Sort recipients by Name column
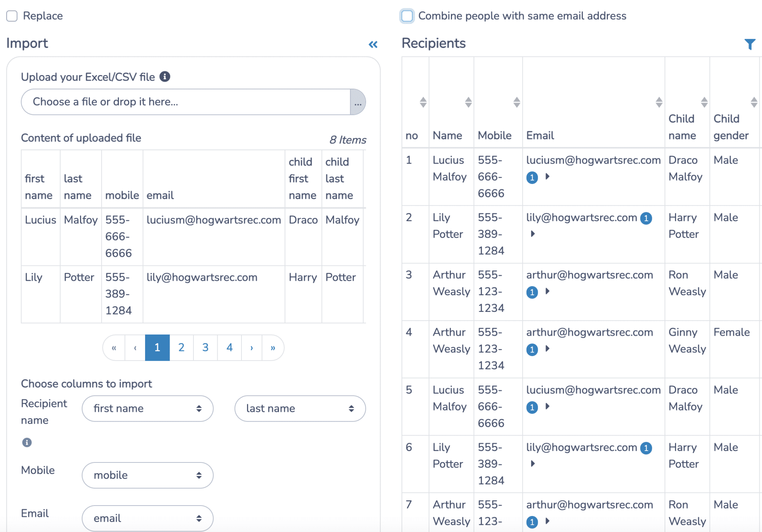Image resolution: width=762 pixels, height=532 pixels. (468, 102)
